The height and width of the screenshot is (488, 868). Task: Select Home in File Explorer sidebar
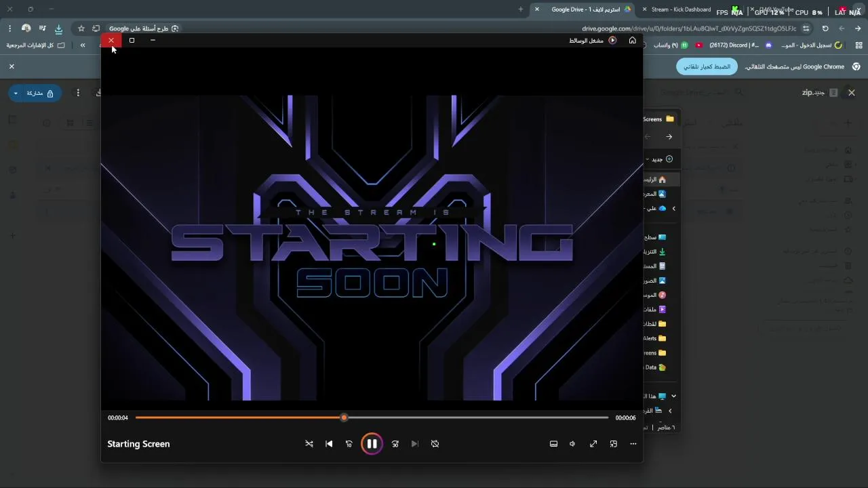point(655,180)
